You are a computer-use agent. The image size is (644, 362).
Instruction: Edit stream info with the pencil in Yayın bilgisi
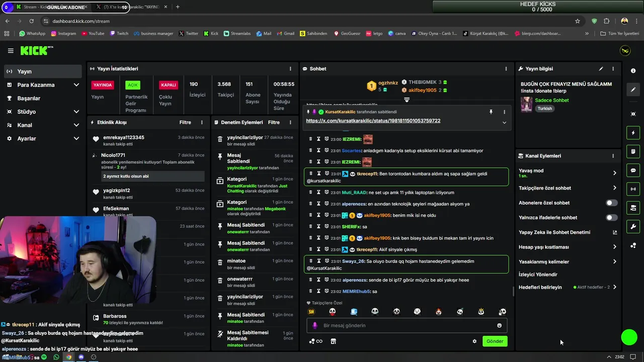point(601,69)
